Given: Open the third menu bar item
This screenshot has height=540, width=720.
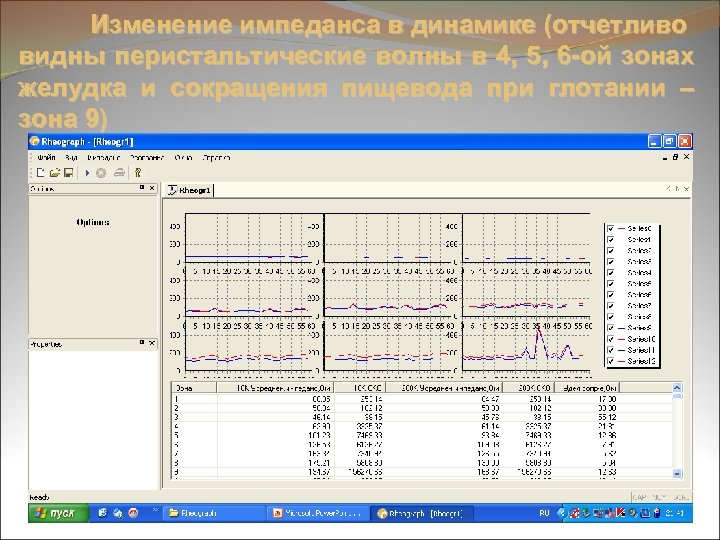Looking at the screenshot, I should [104, 158].
